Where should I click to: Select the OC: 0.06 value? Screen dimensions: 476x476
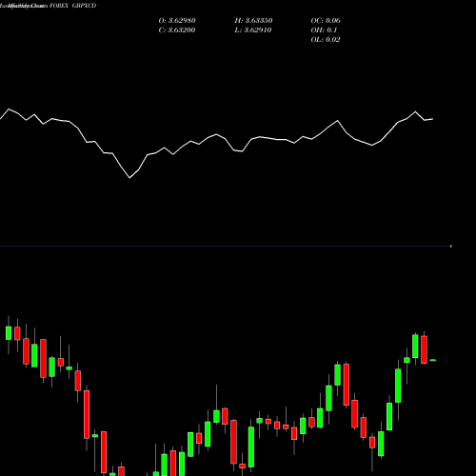tap(326, 21)
